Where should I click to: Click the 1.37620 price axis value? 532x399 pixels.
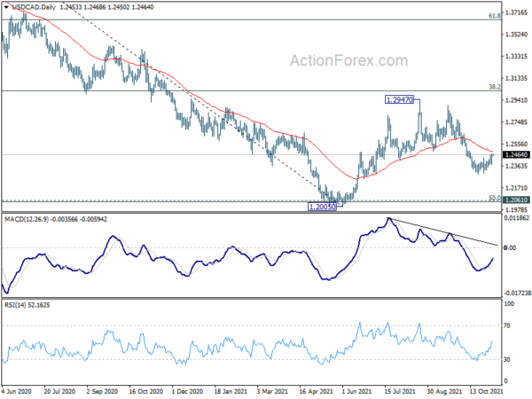517,13
